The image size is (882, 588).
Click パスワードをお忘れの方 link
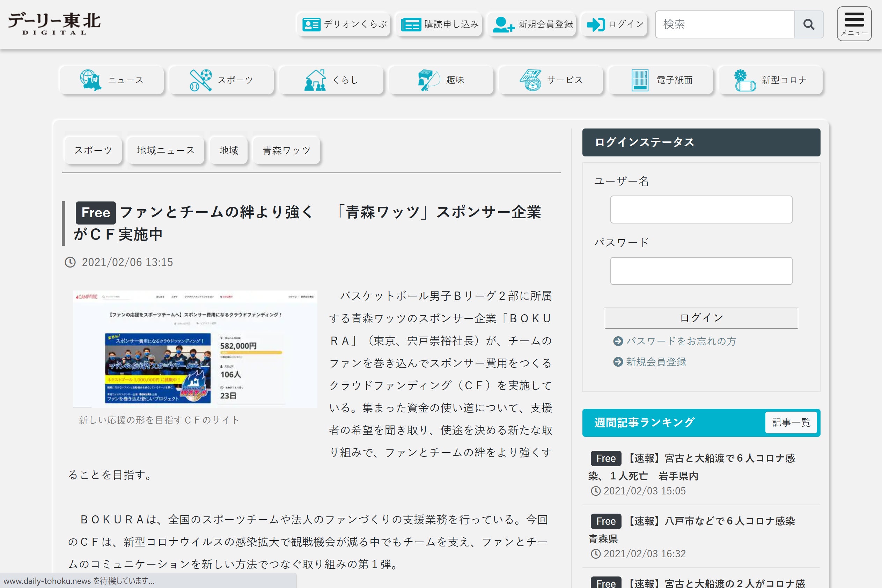pyautogui.click(x=681, y=341)
